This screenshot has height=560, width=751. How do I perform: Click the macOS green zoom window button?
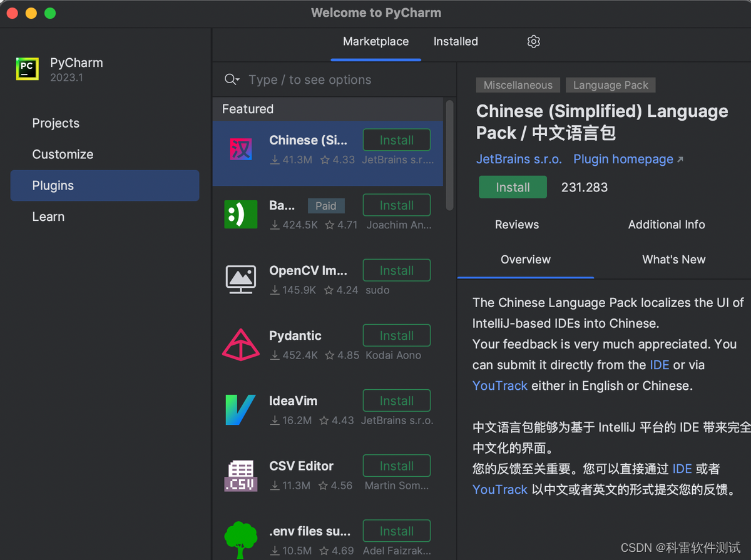[x=50, y=13]
